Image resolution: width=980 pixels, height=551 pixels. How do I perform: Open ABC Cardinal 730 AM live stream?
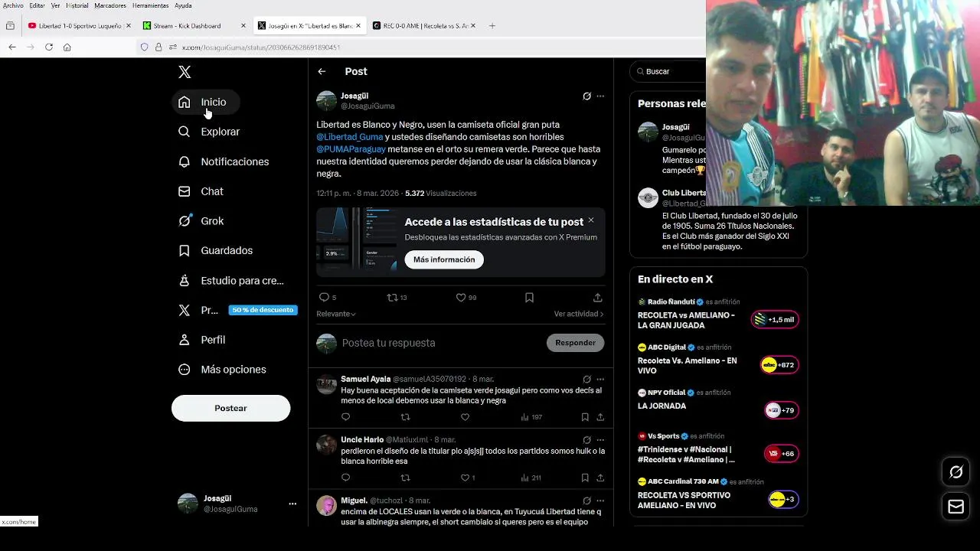click(x=718, y=494)
